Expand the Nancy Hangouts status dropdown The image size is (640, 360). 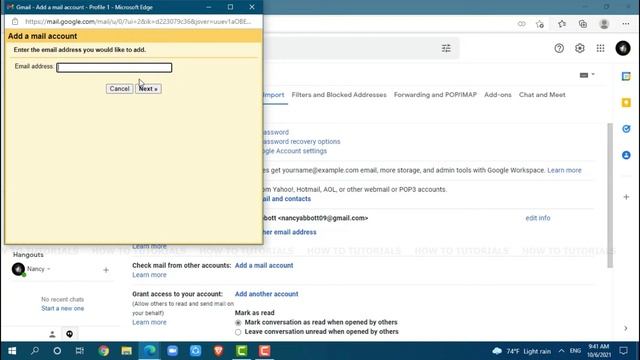click(x=49, y=269)
